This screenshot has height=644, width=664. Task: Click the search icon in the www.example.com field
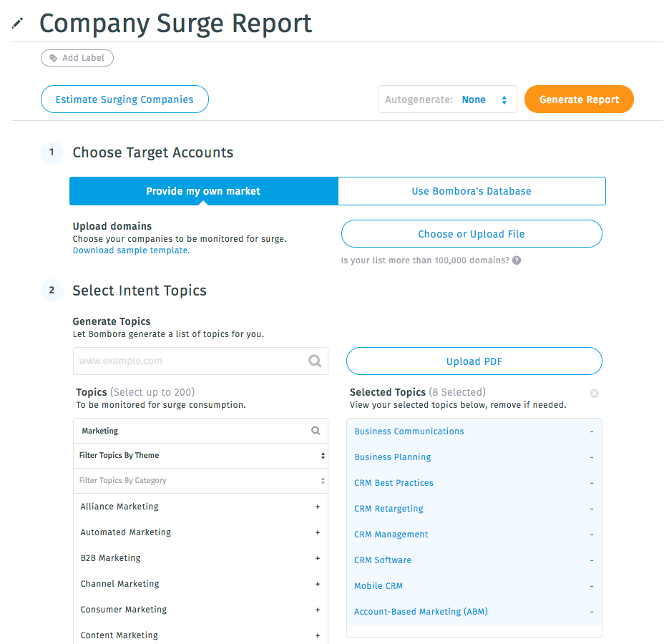coord(315,361)
